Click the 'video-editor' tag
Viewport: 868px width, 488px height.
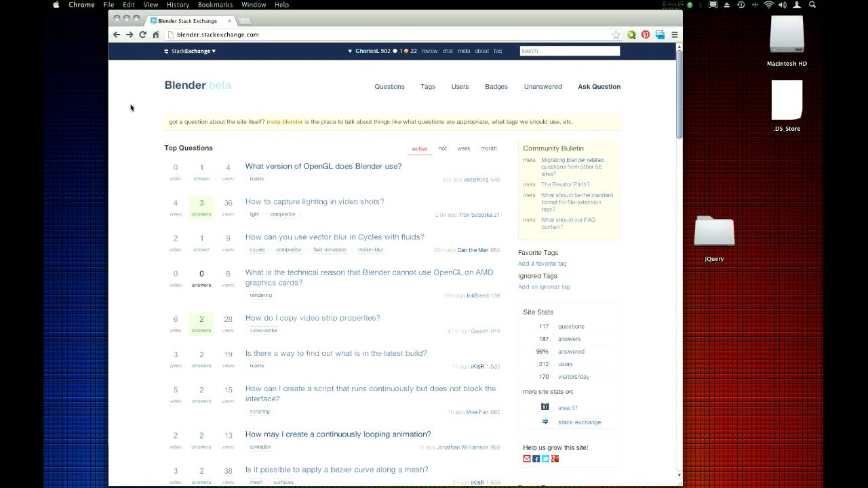point(264,331)
